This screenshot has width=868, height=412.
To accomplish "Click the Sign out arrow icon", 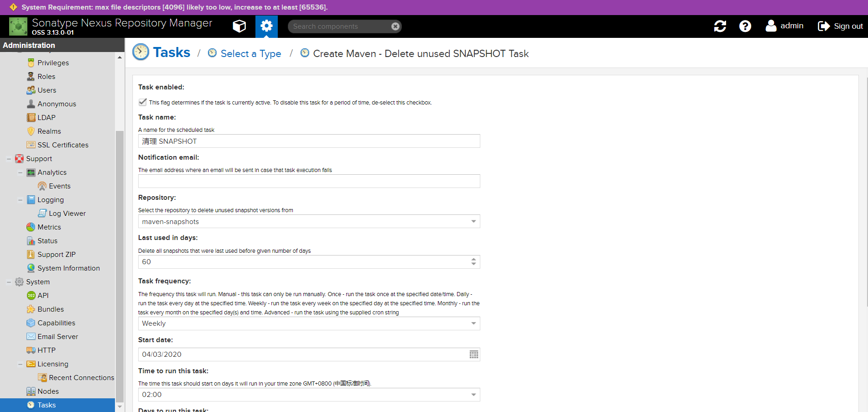I will (x=824, y=26).
